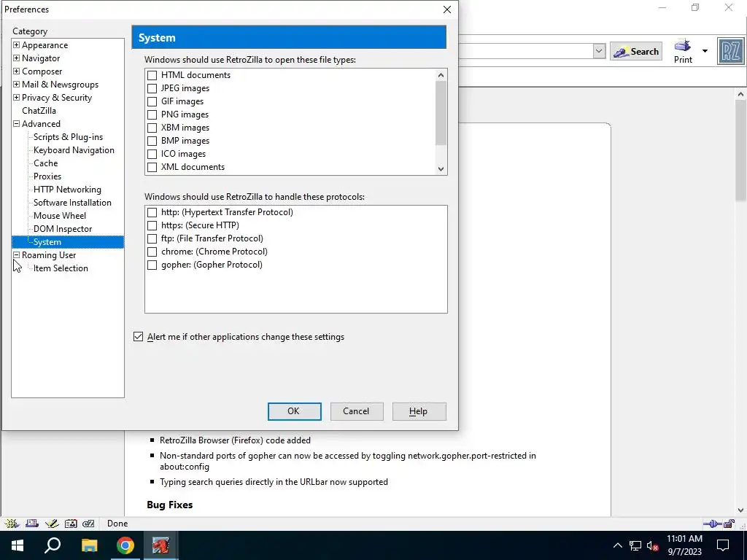
Task: Uncheck Alert me if other applications change settings
Action: click(x=138, y=337)
